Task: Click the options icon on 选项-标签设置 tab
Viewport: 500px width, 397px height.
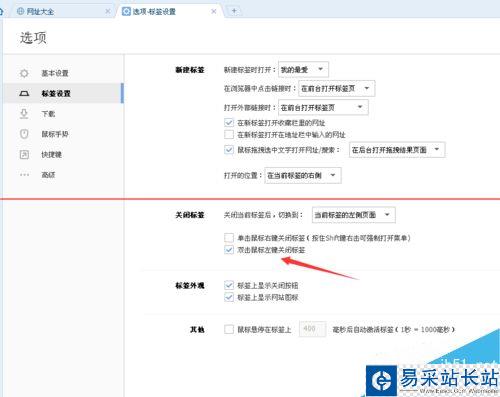Action: pos(126,11)
